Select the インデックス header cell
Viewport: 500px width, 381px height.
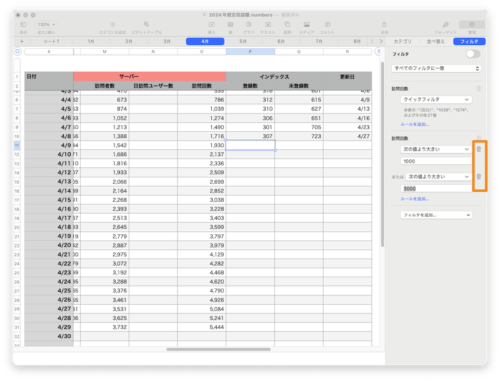click(275, 77)
